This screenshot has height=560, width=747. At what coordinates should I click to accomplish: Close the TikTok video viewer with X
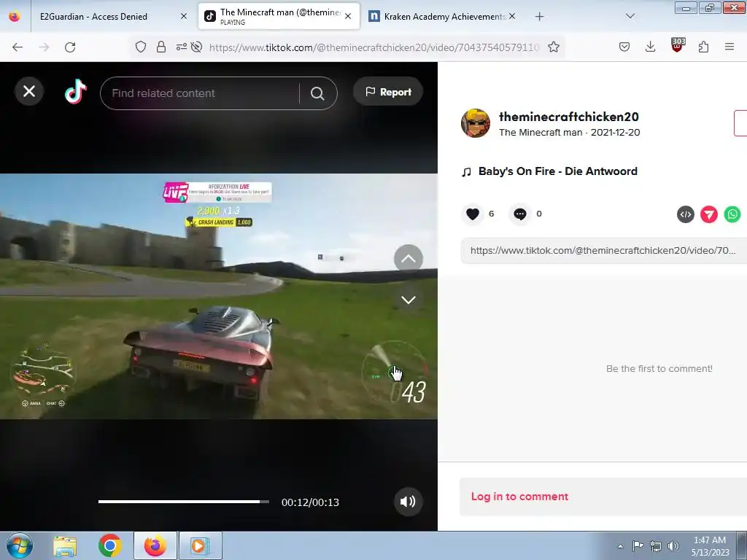point(29,91)
